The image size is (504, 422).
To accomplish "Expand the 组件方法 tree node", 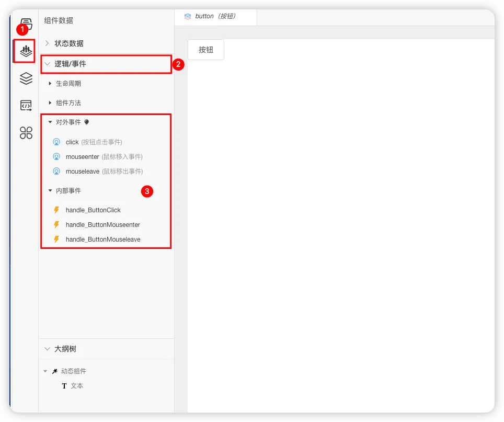I will (x=50, y=103).
